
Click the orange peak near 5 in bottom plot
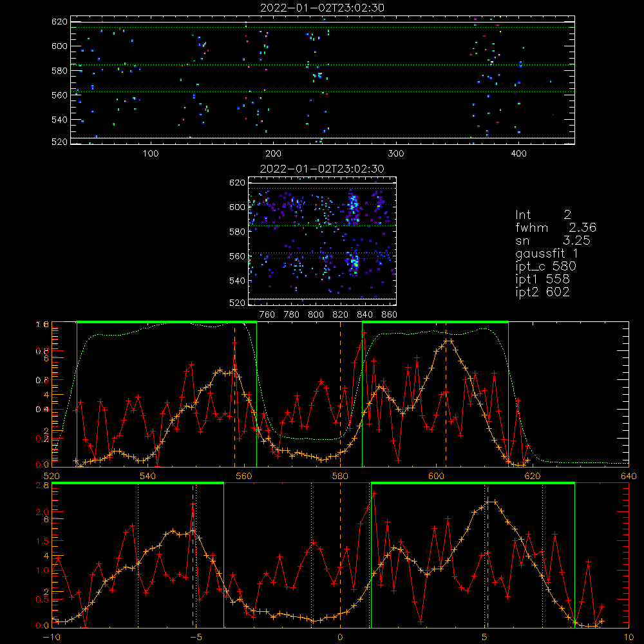[491, 502]
